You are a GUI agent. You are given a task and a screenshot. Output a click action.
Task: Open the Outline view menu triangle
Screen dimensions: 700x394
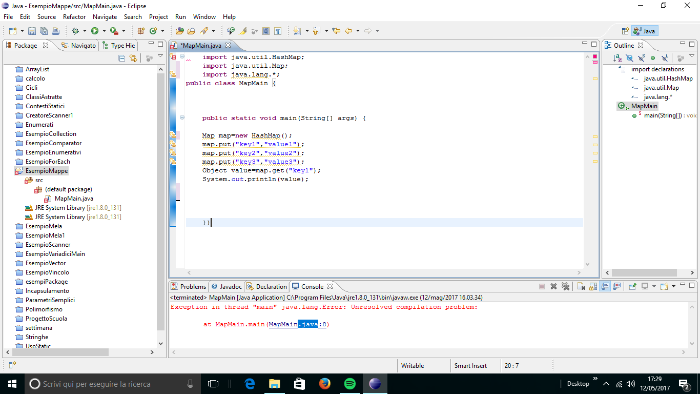point(692,56)
